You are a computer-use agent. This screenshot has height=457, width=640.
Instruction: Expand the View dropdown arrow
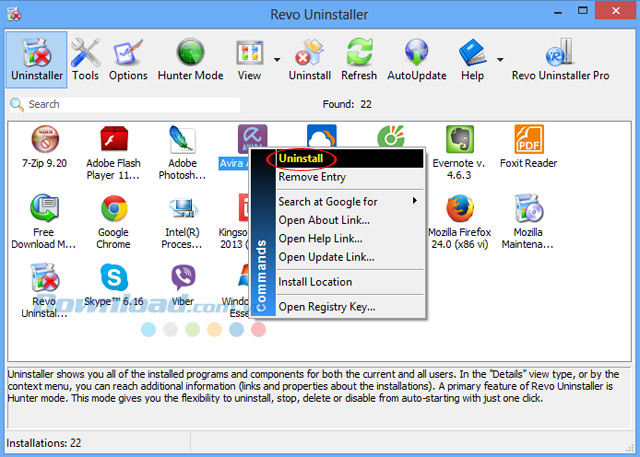tap(275, 59)
